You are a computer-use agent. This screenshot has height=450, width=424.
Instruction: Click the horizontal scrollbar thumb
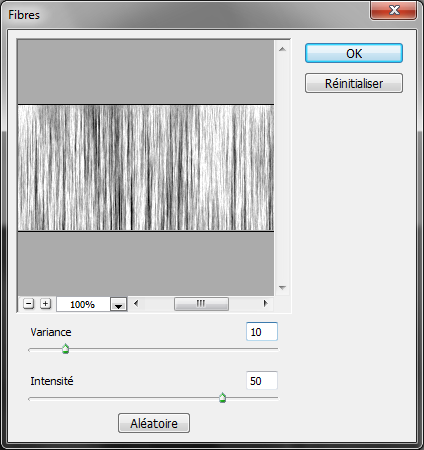[x=201, y=304]
